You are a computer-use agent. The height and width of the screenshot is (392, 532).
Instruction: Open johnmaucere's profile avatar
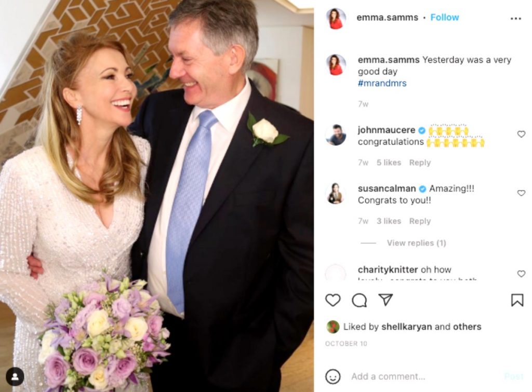[x=336, y=134]
